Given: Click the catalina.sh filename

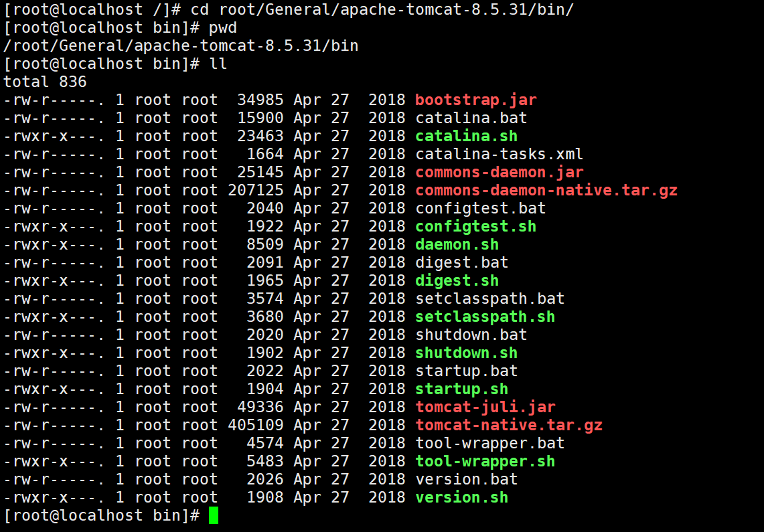Looking at the screenshot, I should [466, 136].
